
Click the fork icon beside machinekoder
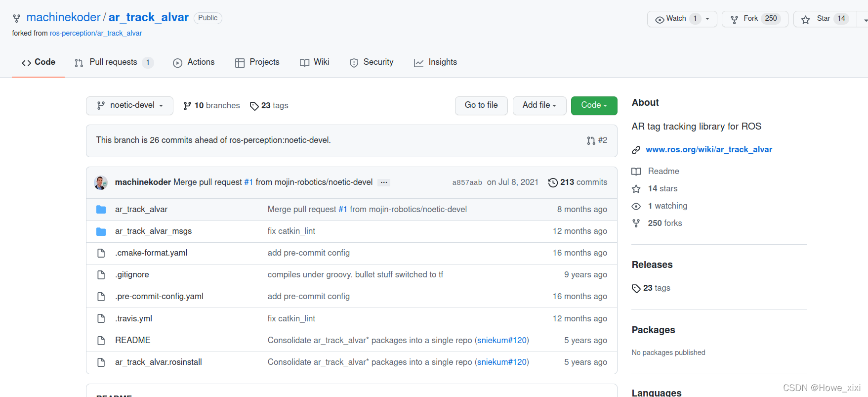[17, 19]
